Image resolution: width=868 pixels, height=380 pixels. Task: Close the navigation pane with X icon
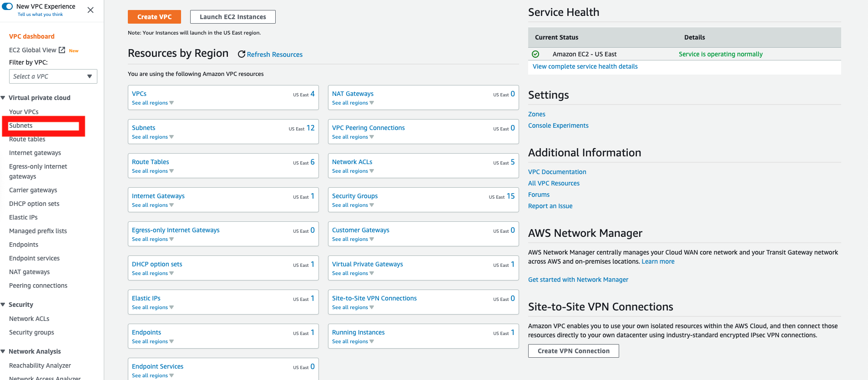(91, 10)
